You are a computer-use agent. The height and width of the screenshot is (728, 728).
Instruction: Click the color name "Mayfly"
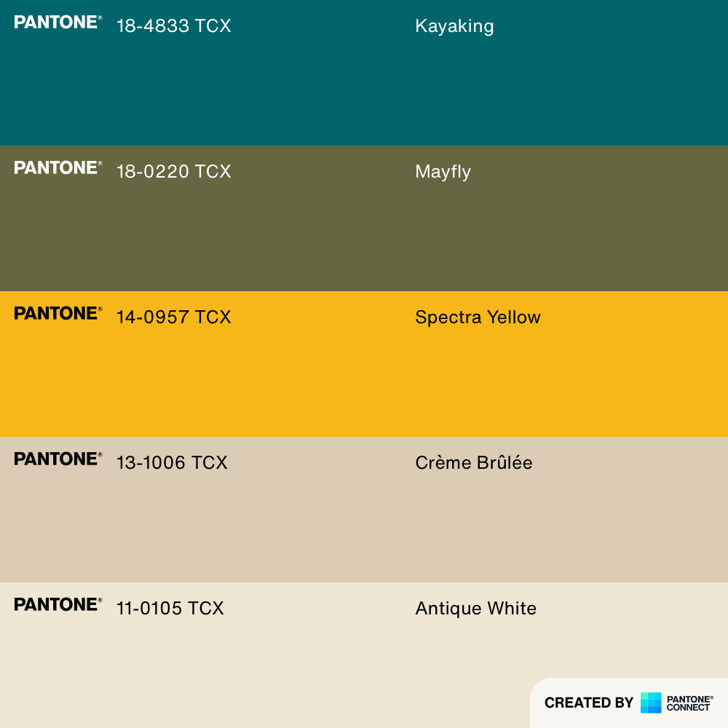tap(443, 173)
